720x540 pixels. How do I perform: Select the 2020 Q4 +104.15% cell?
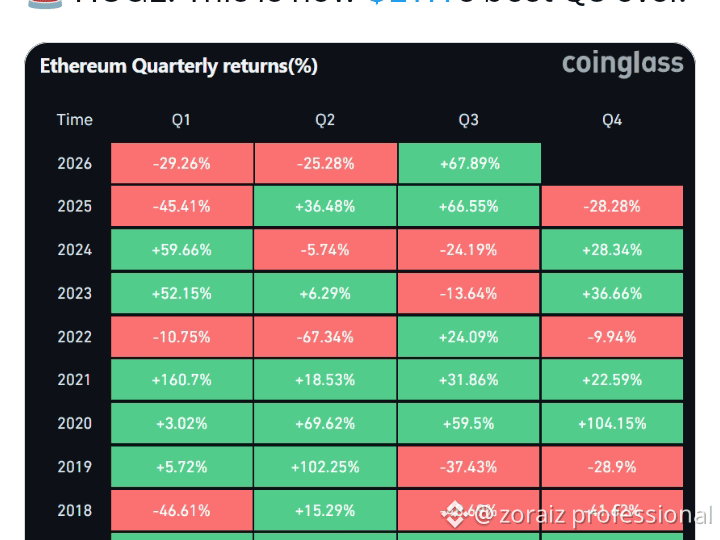click(612, 423)
